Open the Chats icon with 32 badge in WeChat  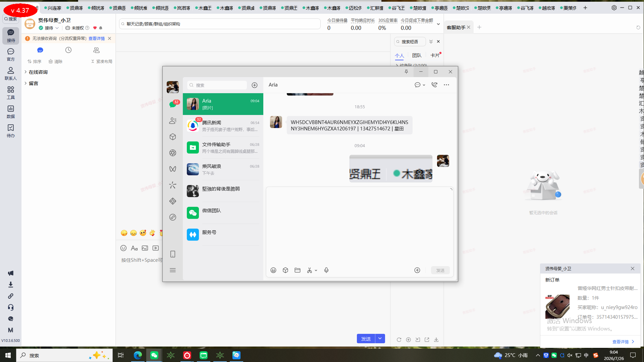coord(173,104)
